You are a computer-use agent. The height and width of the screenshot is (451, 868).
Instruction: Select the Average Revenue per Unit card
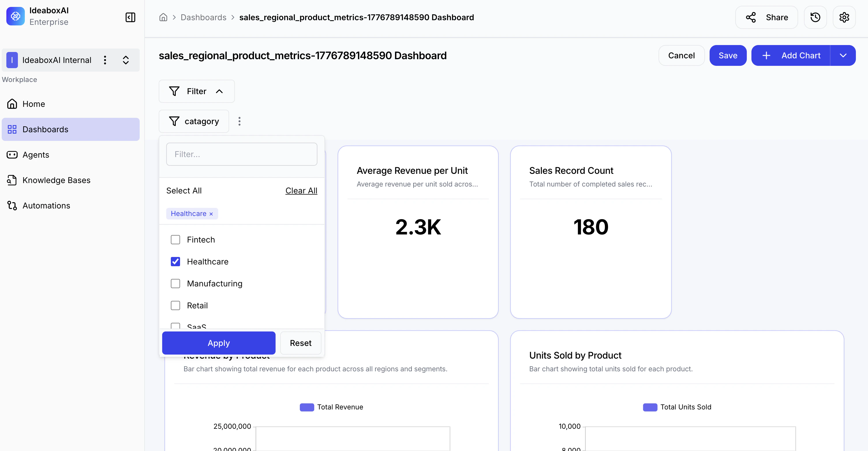tap(418, 232)
